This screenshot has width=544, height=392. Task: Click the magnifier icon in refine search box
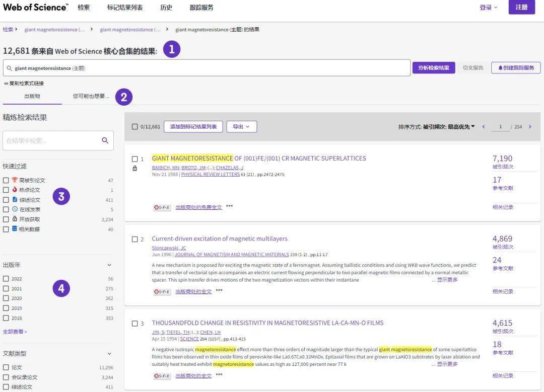pos(104,140)
